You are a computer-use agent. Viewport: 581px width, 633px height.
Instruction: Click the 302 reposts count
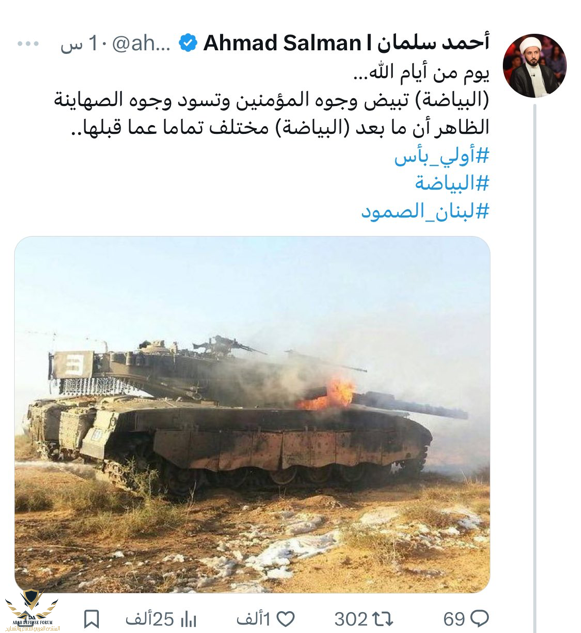pyautogui.click(x=350, y=619)
